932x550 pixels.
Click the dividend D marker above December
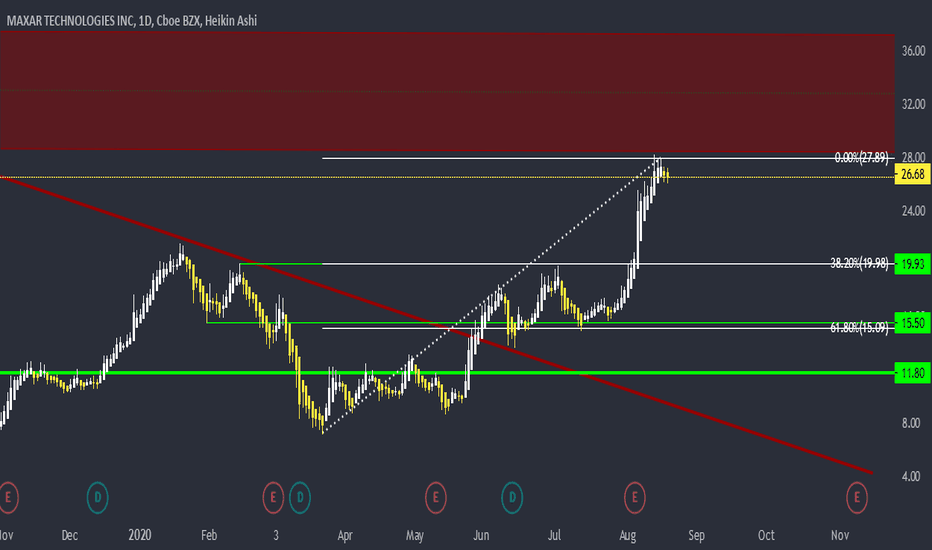tap(97, 498)
